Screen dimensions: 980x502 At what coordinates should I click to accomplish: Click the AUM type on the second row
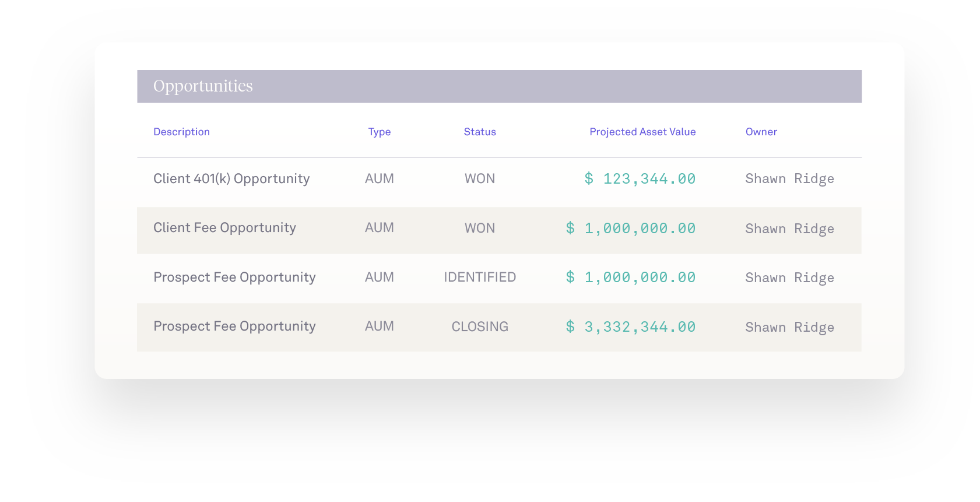379,228
